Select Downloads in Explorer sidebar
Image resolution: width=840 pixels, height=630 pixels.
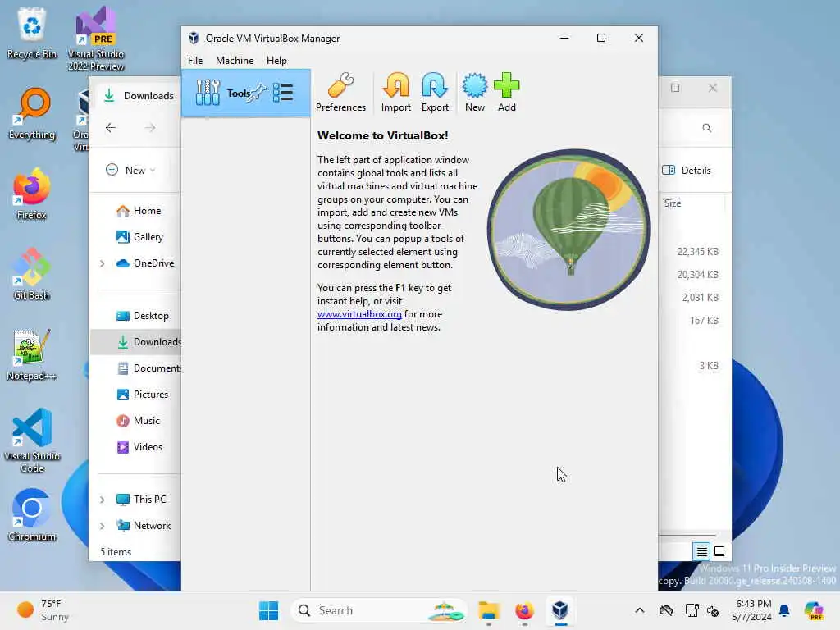[x=137, y=342]
